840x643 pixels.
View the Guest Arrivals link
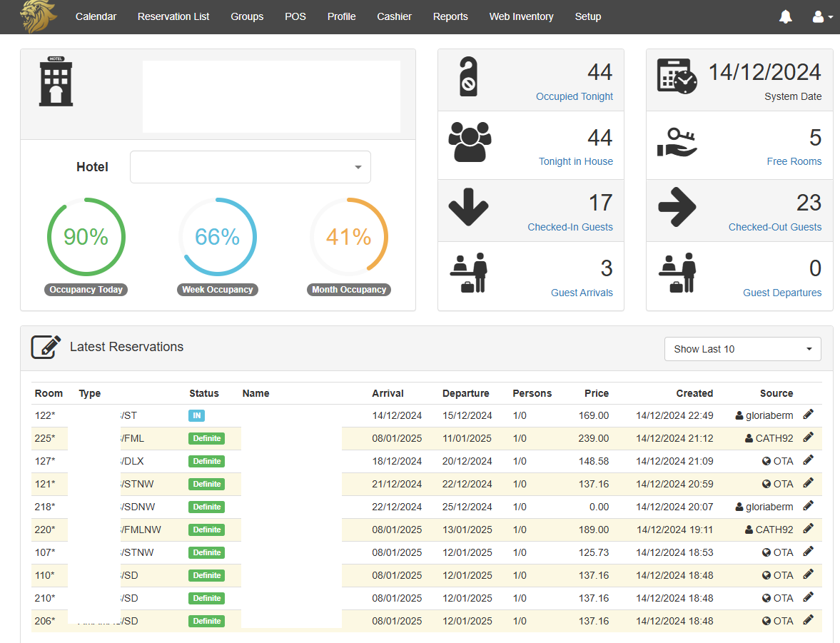pyautogui.click(x=582, y=293)
